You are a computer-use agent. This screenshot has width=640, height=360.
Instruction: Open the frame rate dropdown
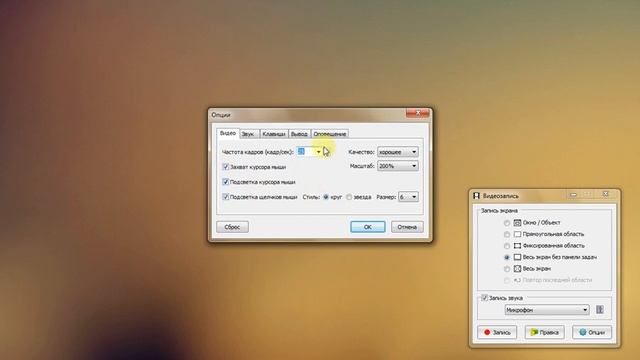click(319, 152)
